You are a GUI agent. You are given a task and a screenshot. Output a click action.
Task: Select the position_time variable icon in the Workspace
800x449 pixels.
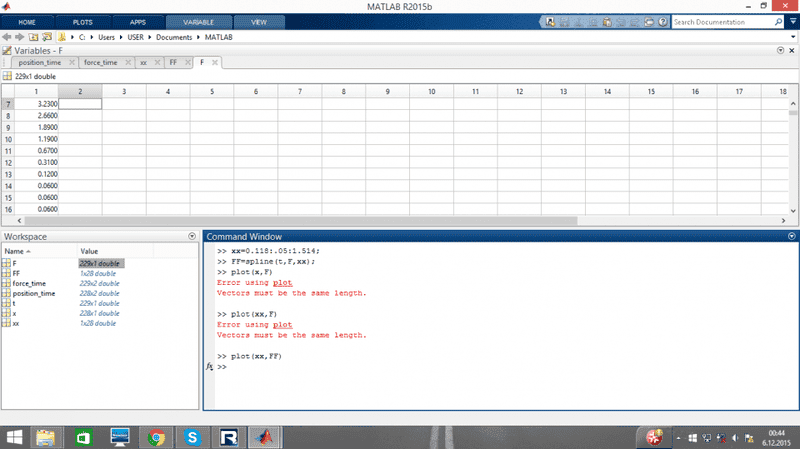[x=6, y=293]
